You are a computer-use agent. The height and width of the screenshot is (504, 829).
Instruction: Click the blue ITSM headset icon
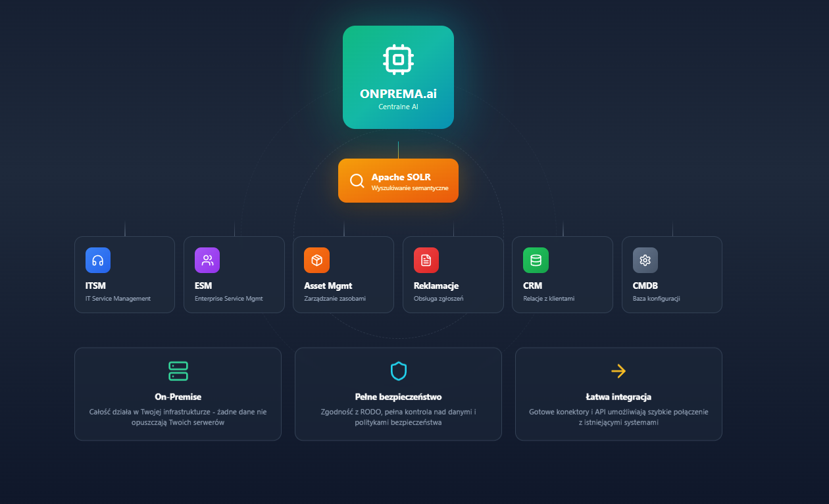point(98,260)
